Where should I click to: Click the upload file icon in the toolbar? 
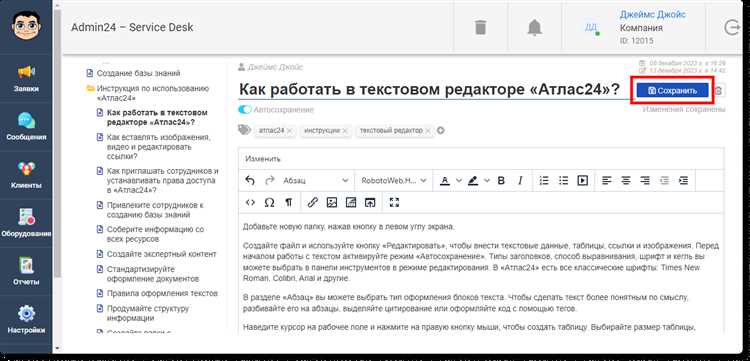370,202
